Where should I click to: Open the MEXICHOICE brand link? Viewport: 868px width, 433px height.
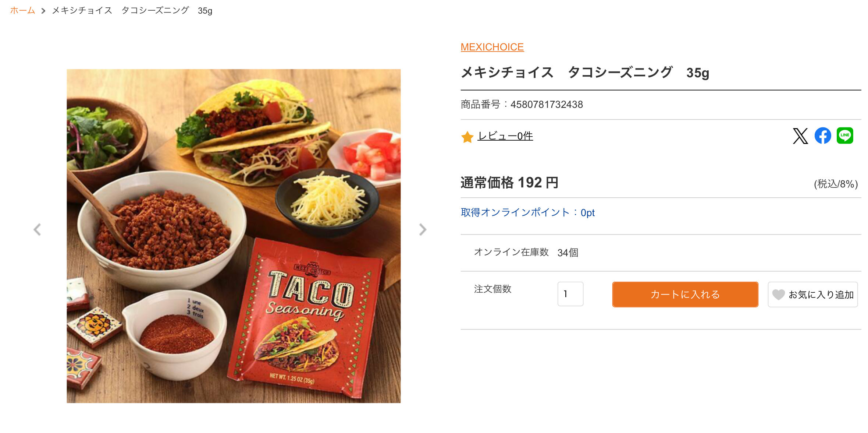(x=492, y=47)
